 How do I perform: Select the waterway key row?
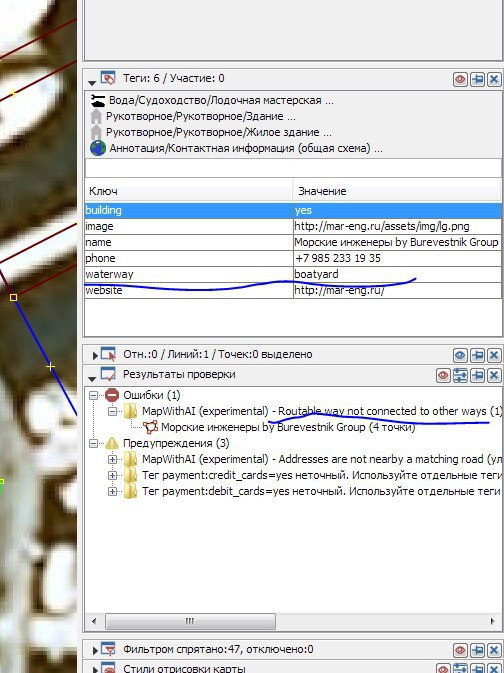click(x=188, y=274)
